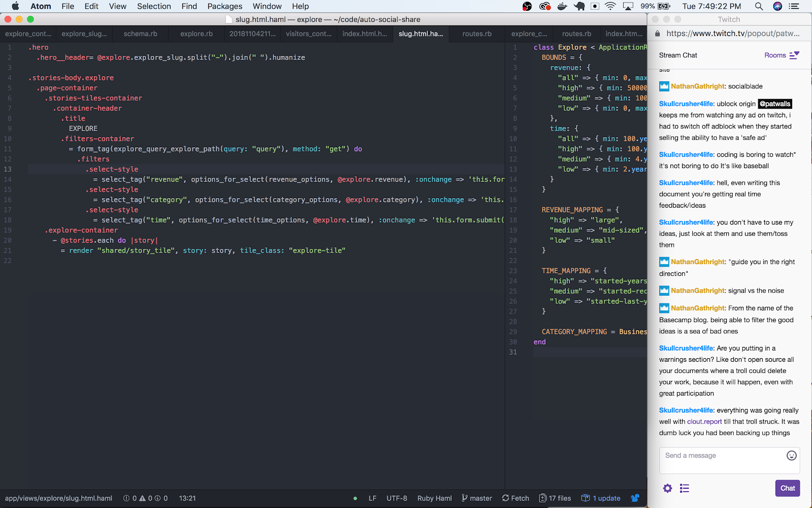Switch to the schema.rb tab
This screenshot has height=508, width=812.
141,34
